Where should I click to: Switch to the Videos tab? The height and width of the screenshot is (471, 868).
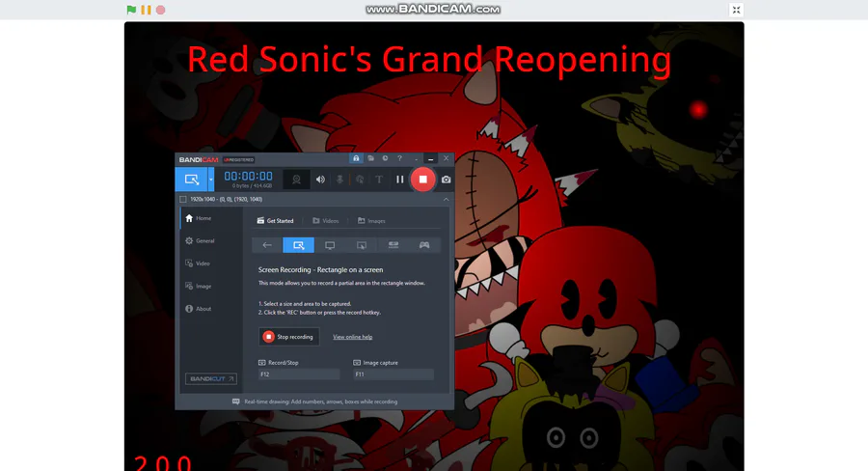tap(326, 220)
